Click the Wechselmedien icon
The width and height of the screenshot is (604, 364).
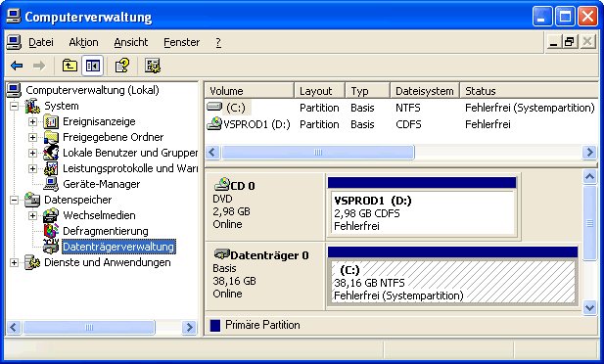tap(51, 215)
